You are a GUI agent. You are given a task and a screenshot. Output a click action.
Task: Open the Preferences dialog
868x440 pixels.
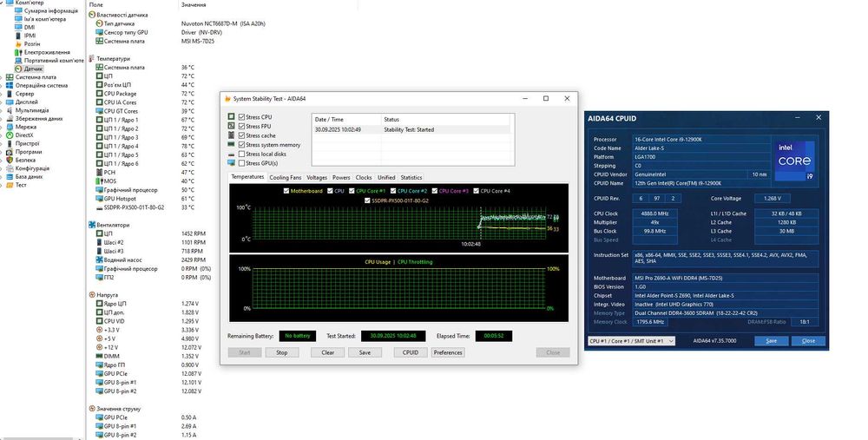point(448,352)
